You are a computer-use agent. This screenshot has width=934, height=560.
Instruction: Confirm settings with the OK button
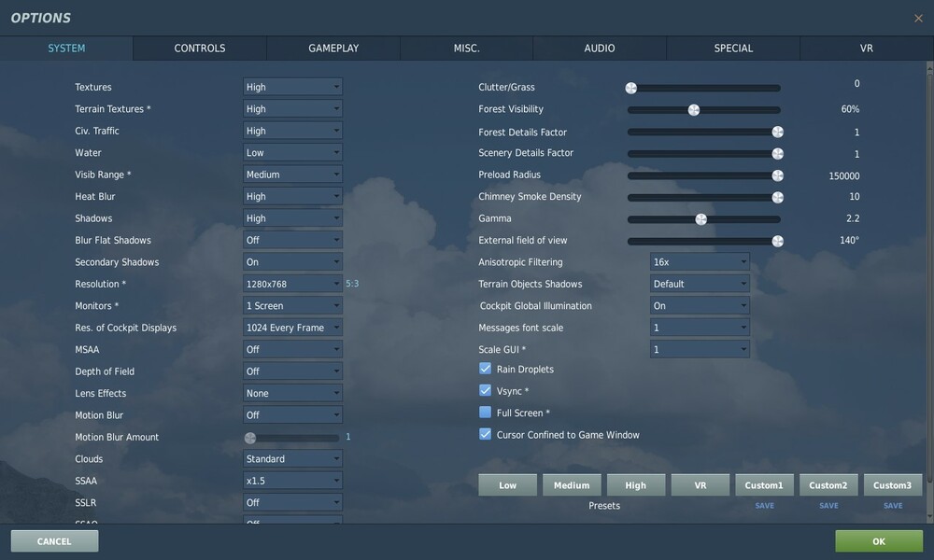879,541
